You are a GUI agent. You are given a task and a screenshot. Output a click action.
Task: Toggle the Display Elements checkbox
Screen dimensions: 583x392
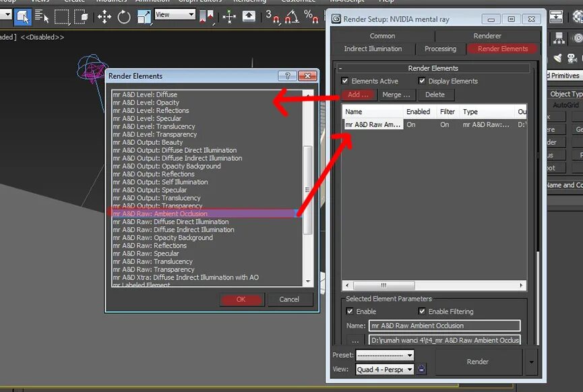[422, 81]
